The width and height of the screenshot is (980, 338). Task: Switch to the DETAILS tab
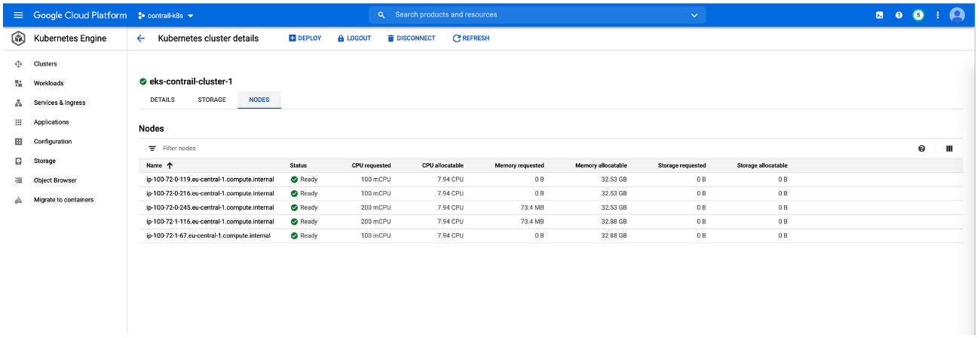tap(162, 100)
